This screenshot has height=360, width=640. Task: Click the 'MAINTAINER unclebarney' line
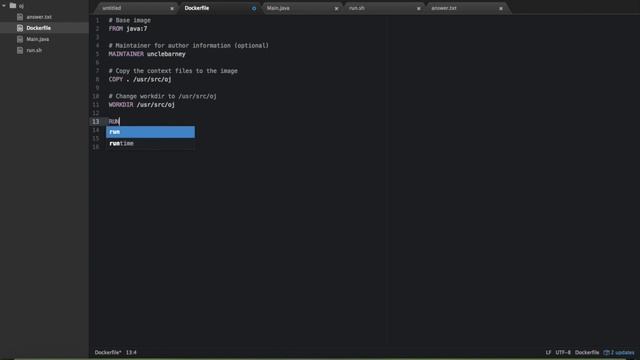[147, 54]
